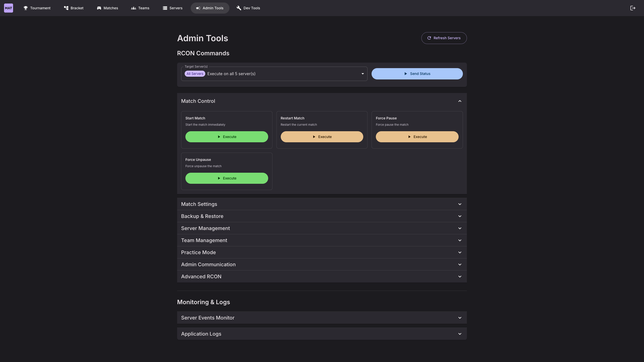Click the Dev Tools wrench icon
The image size is (644, 362).
coord(239,8)
